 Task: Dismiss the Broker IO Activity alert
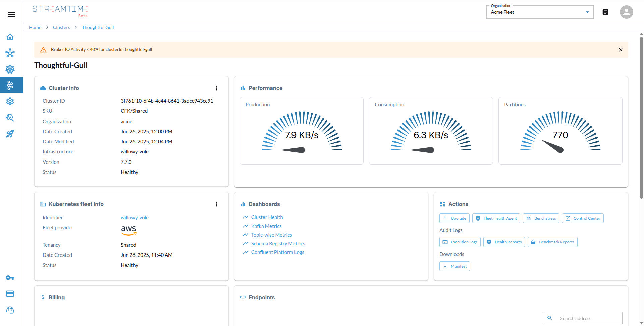click(621, 50)
